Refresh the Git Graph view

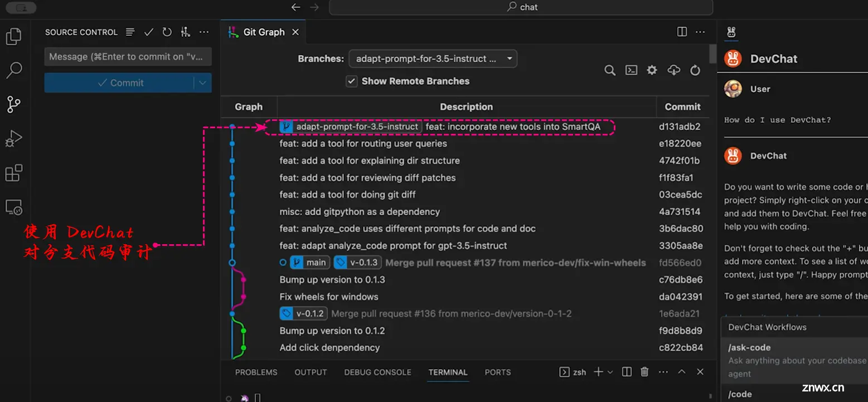point(695,70)
